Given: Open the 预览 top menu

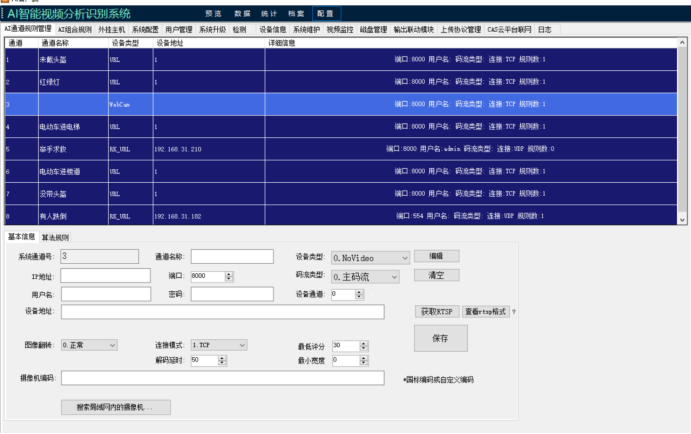Looking at the screenshot, I should (213, 14).
